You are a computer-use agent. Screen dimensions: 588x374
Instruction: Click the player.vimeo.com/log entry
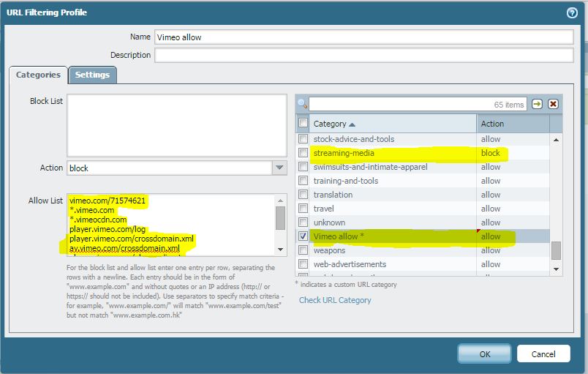(x=108, y=229)
